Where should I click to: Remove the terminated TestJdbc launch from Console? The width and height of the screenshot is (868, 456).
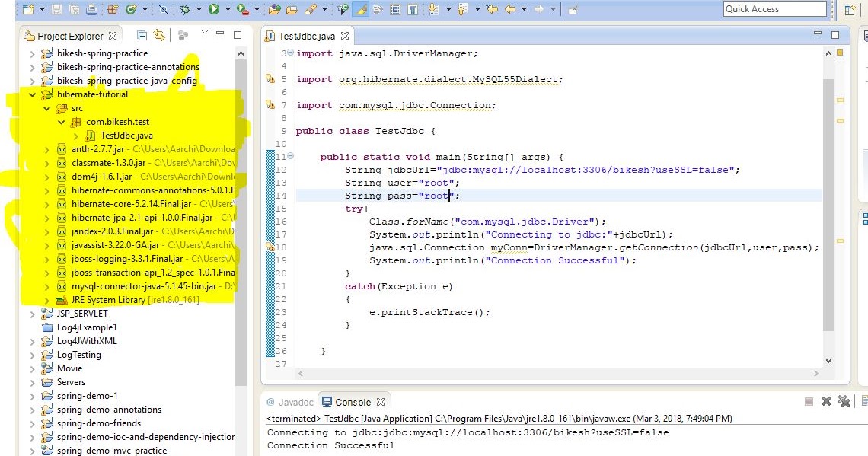(826, 403)
